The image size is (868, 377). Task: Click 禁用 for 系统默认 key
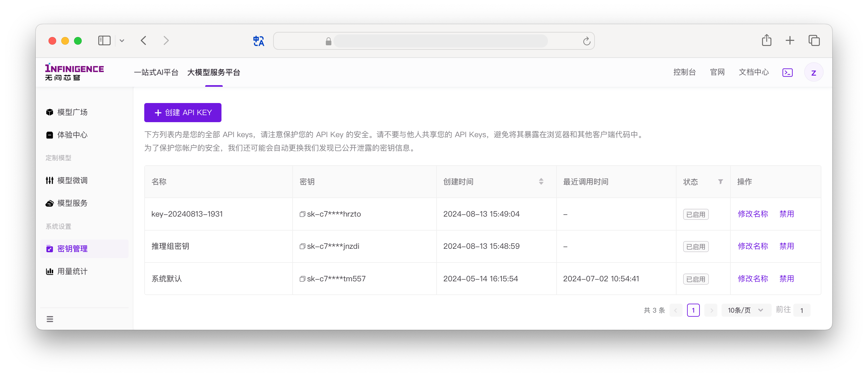786,279
